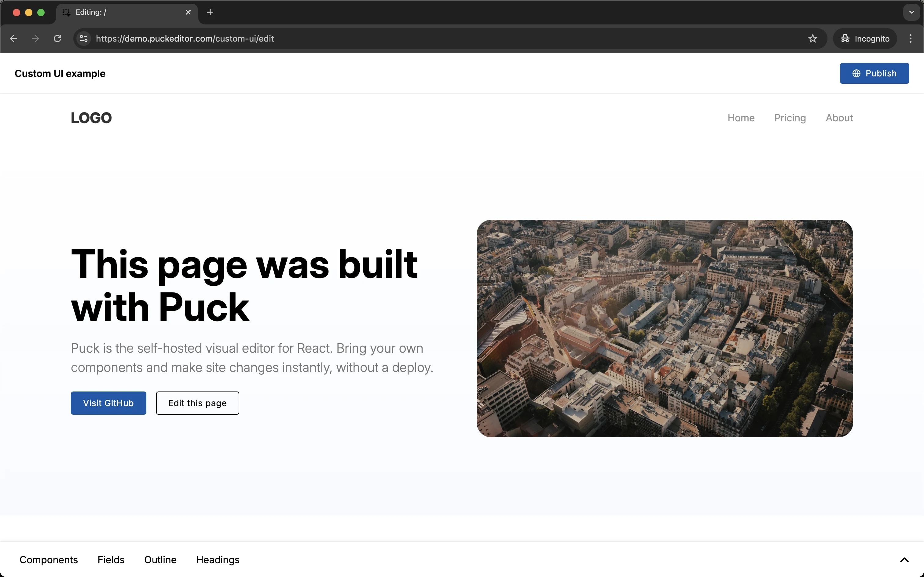Viewport: 924px width, 577px height.
Task: Select the aerial city hero image
Action: [665, 328]
